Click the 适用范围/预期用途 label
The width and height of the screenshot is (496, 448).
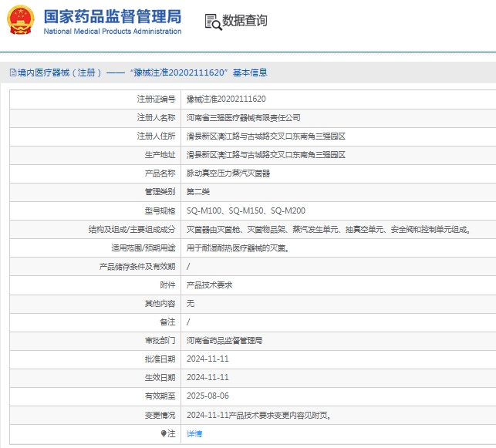pyautogui.click(x=143, y=248)
